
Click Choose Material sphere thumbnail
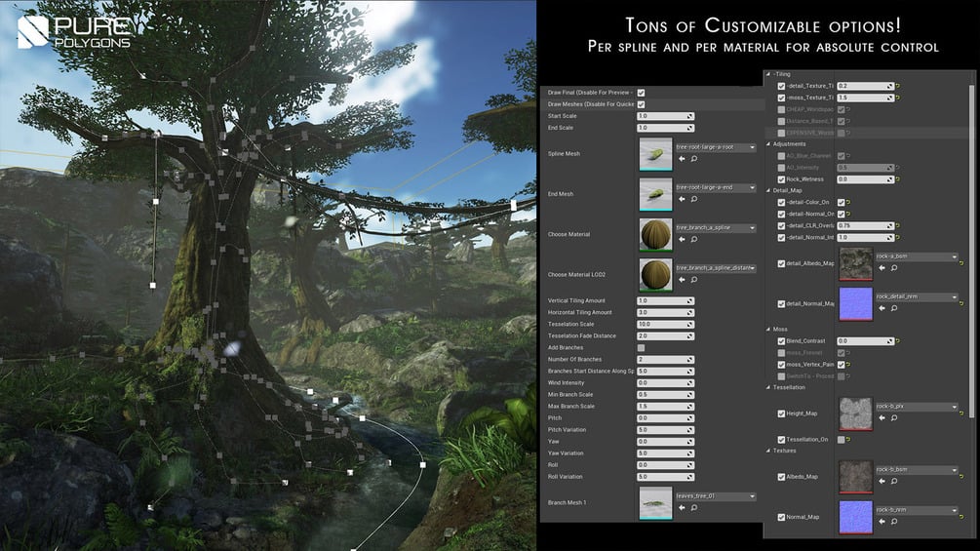(655, 234)
